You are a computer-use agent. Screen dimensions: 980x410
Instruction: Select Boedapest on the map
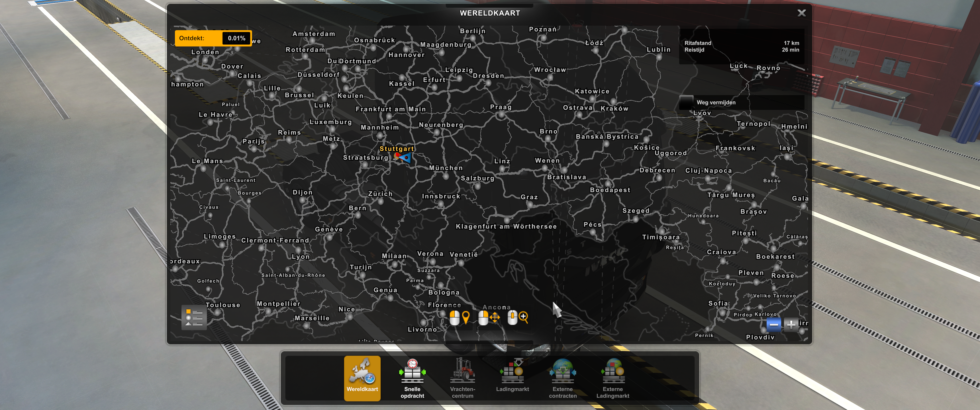click(610, 190)
